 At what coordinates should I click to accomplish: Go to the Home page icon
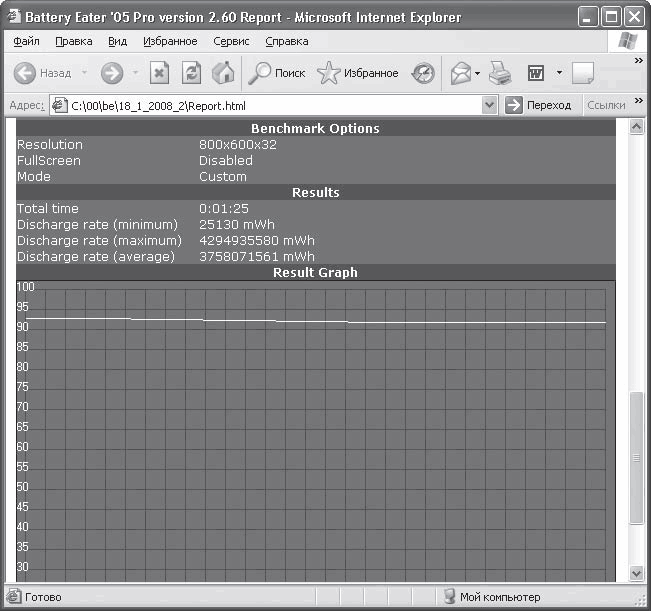point(223,73)
